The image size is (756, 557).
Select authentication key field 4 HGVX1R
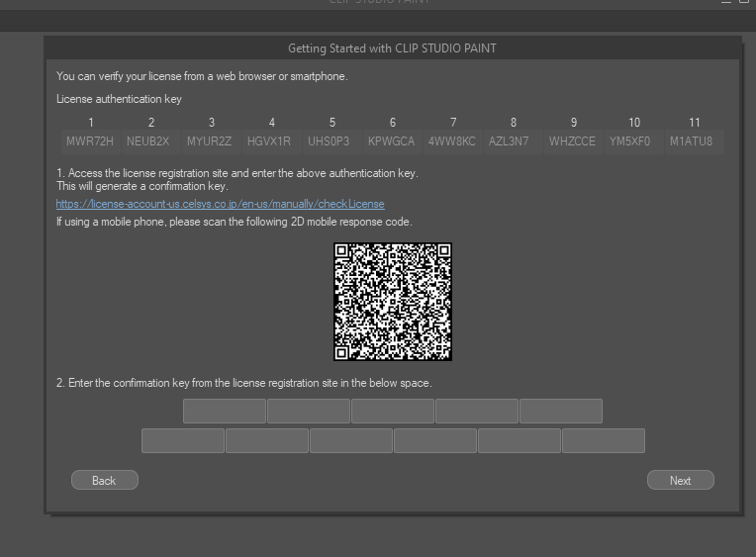[x=271, y=141]
